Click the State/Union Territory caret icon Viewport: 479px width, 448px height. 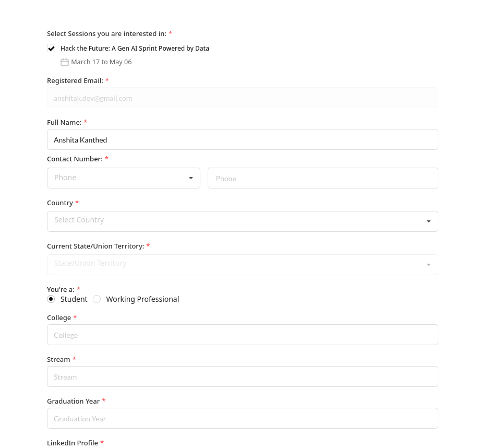tap(428, 265)
